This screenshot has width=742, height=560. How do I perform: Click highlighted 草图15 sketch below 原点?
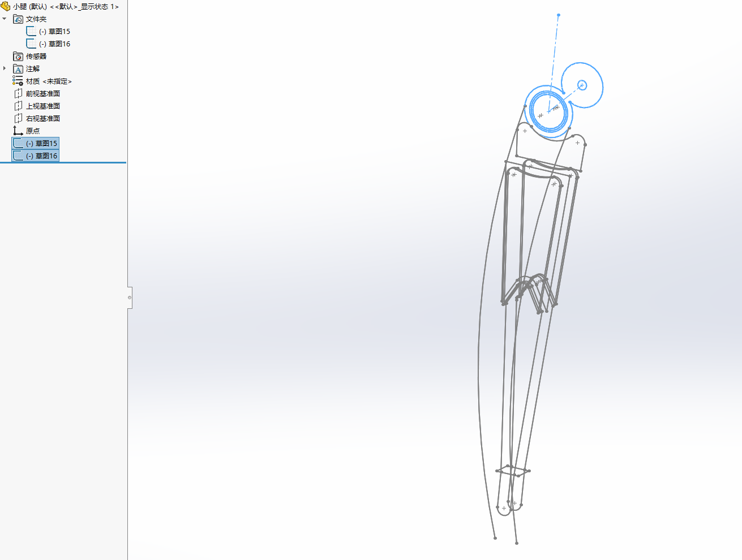click(x=35, y=144)
